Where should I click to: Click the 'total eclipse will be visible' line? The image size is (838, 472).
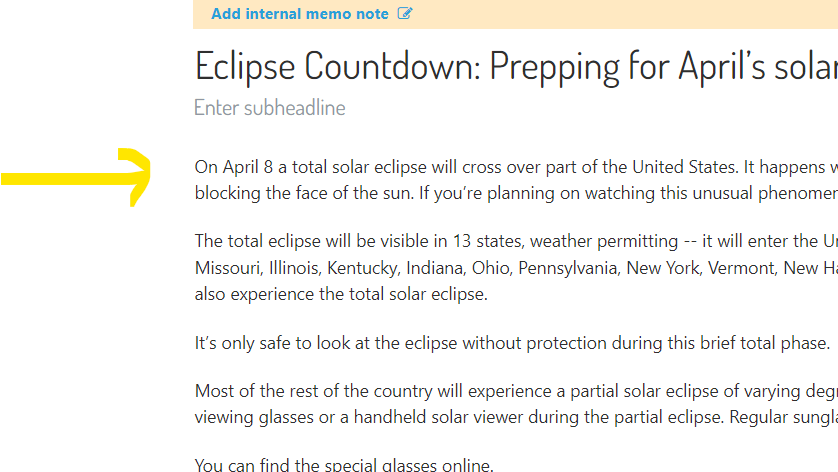click(516, 241)
